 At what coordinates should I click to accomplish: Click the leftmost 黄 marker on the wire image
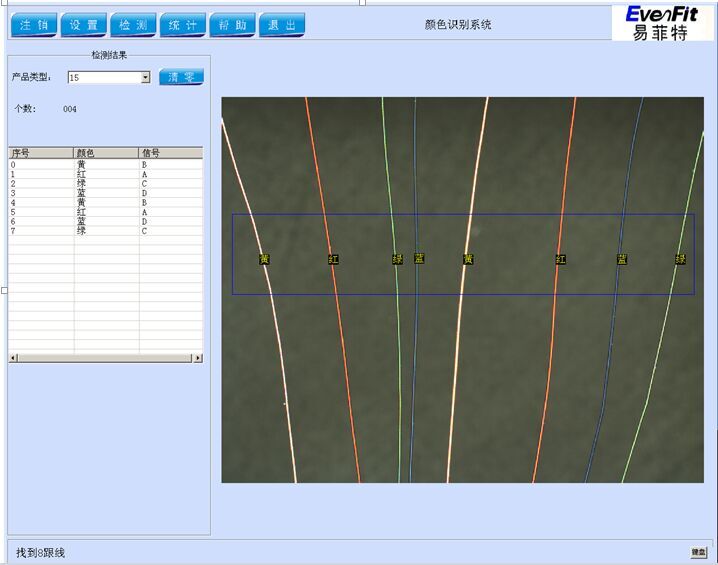264,259
